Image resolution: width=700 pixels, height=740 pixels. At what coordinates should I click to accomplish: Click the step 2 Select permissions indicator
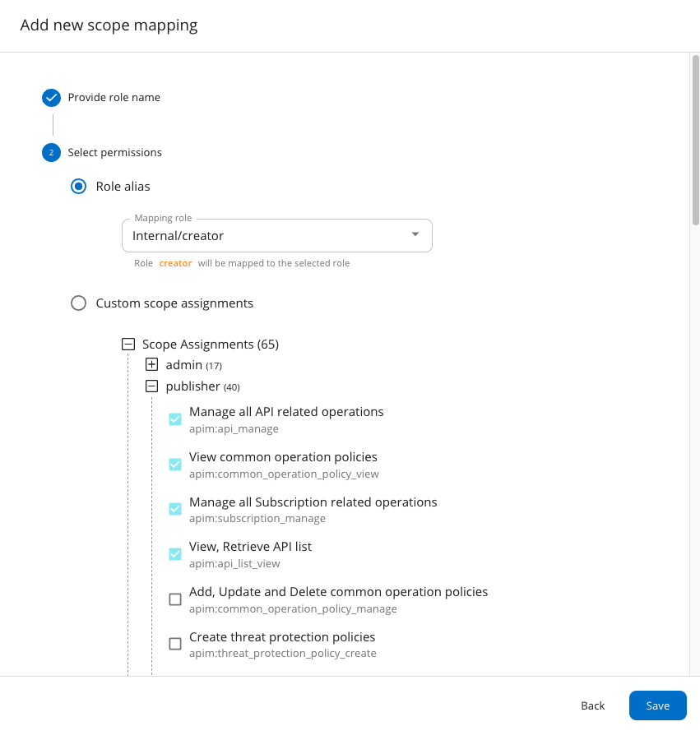coord(51,152)
